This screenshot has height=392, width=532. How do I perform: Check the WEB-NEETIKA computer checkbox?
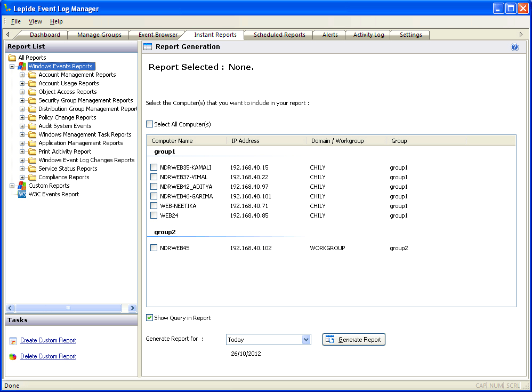point(154,206)
